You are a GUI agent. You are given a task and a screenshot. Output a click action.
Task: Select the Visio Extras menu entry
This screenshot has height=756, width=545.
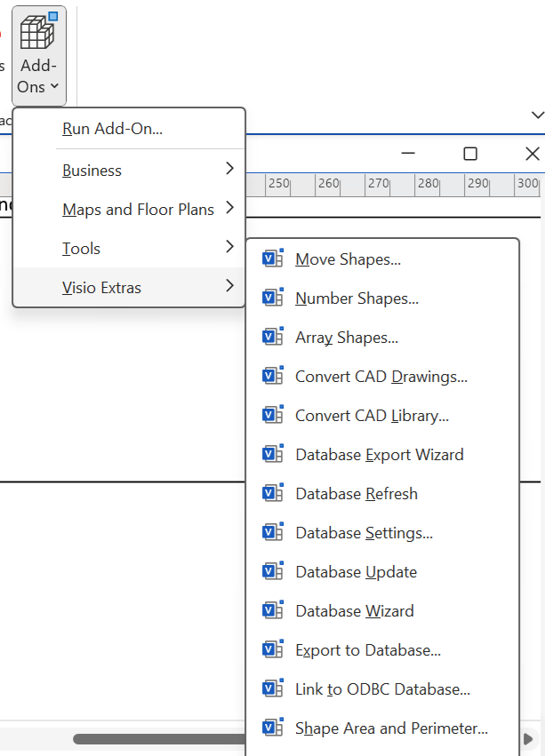[x=130, y=287]
